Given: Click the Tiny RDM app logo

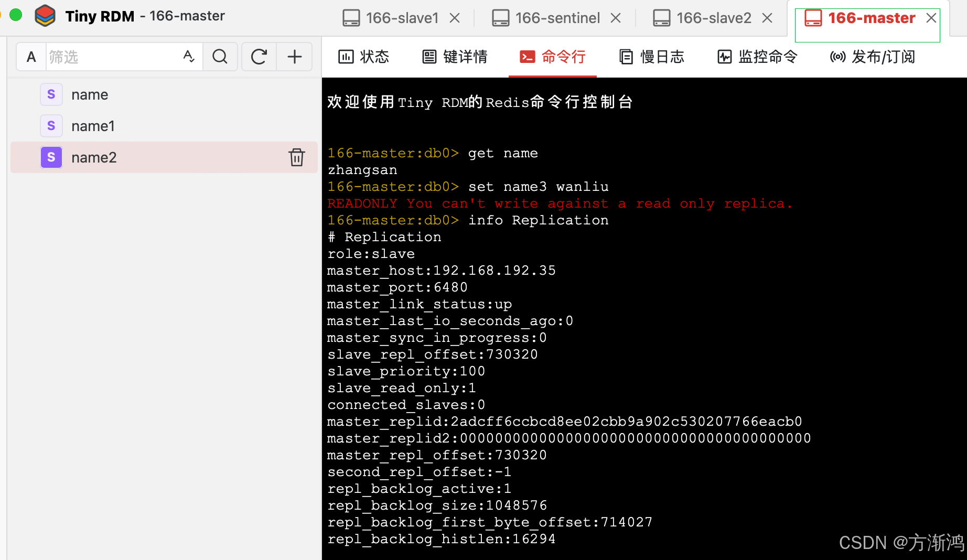Looking at the screenshot, I should pos(45,16).
